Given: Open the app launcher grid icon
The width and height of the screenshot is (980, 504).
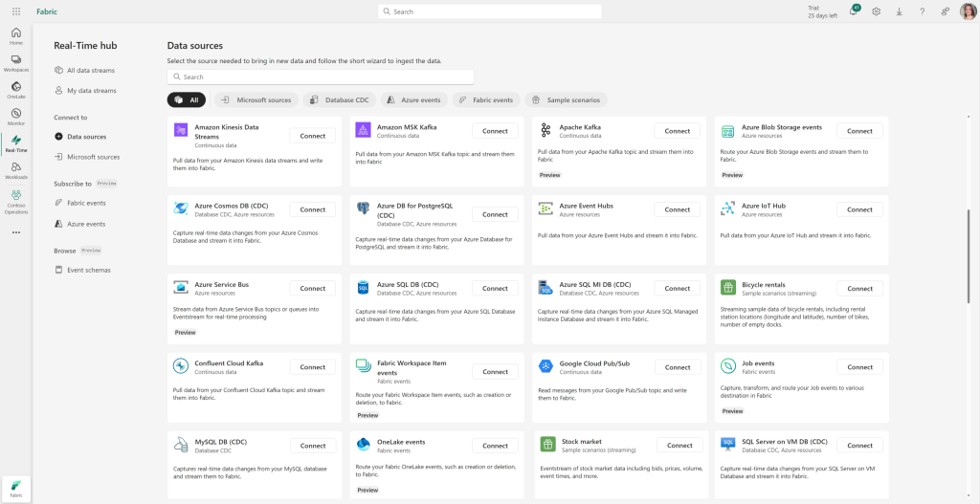Looking at the screenshot, I should (x=16, y=11).
